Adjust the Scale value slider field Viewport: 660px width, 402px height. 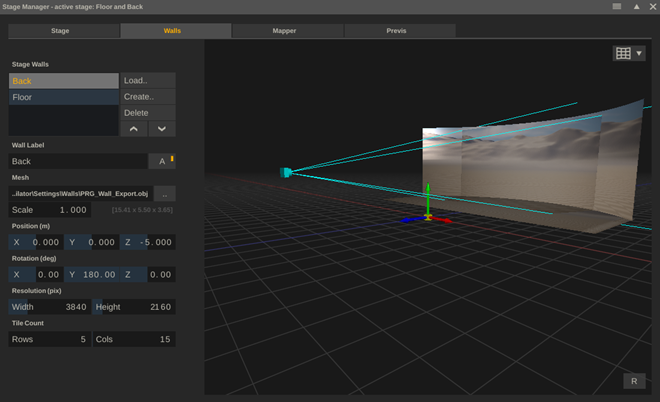50,210
